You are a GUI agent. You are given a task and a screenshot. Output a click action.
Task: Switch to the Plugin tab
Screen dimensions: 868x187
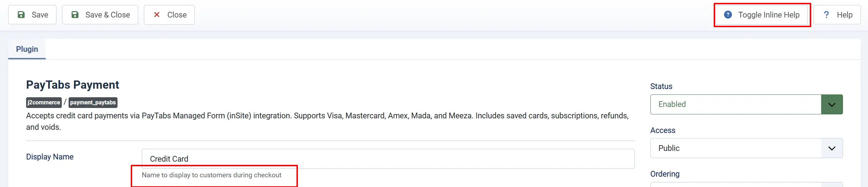[27, 49]
